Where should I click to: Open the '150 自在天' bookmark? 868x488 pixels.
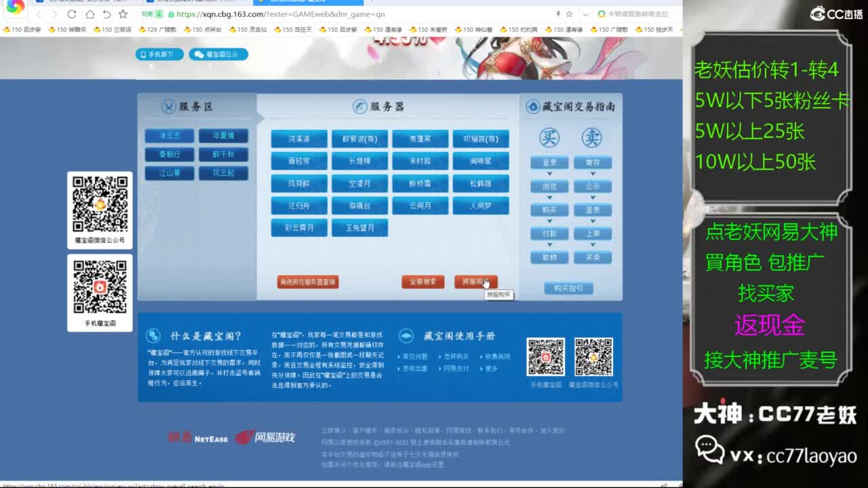[293, 30]
